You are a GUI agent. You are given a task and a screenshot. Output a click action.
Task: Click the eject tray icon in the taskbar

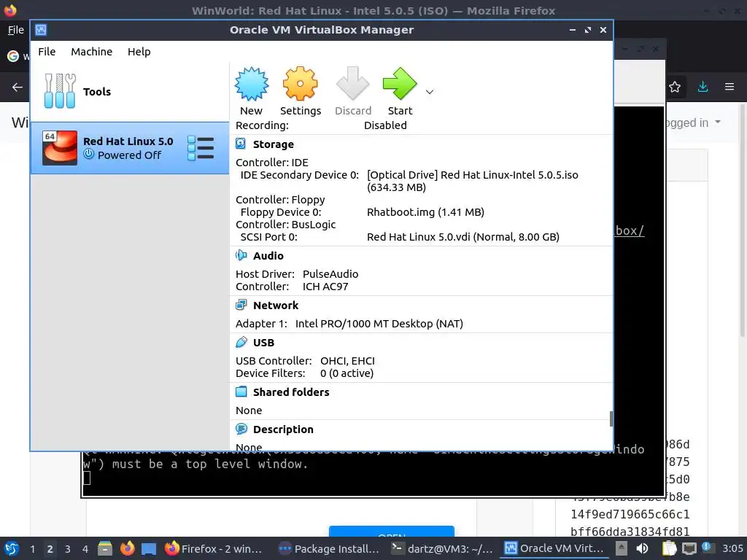pos(622,548)
